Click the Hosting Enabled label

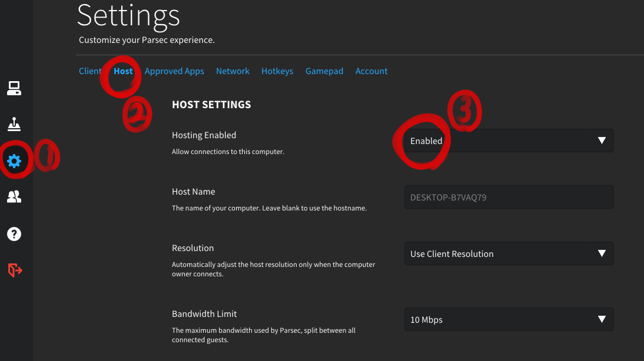(204, 135)
